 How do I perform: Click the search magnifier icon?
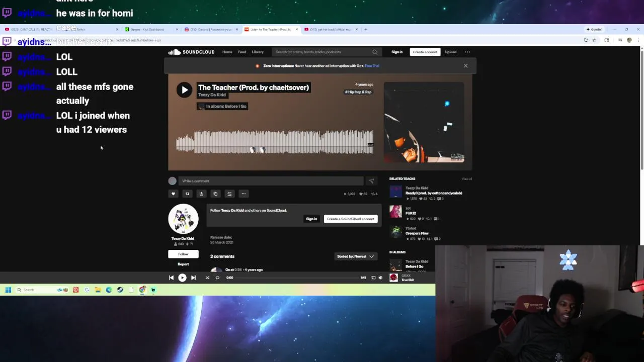(375, 52)
